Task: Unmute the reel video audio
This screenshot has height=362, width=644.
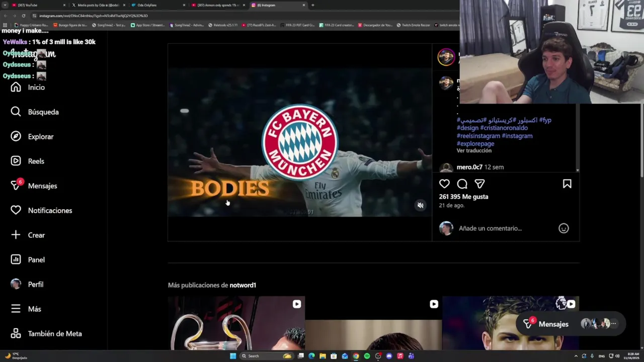Action: point(420,205)
